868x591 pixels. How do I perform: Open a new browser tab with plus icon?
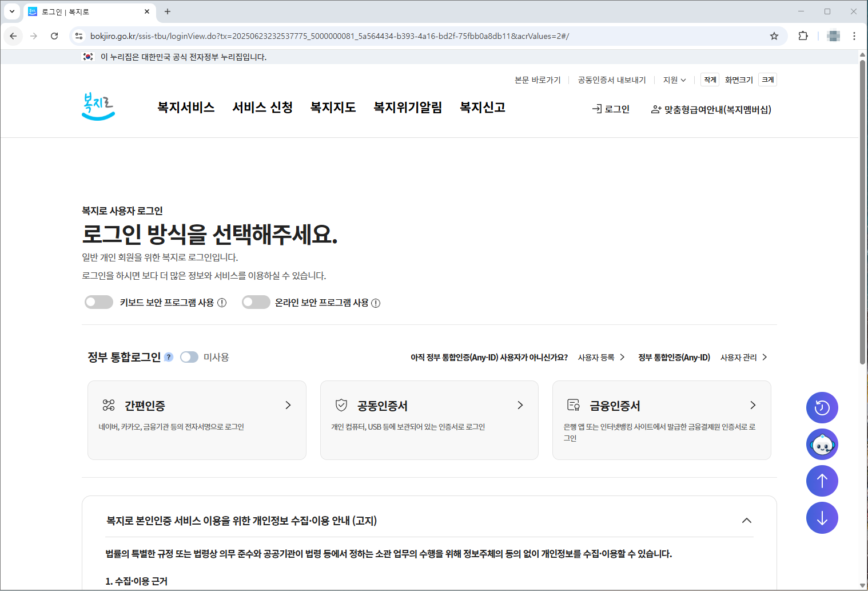pyautogui.click(x=168, y=11)
